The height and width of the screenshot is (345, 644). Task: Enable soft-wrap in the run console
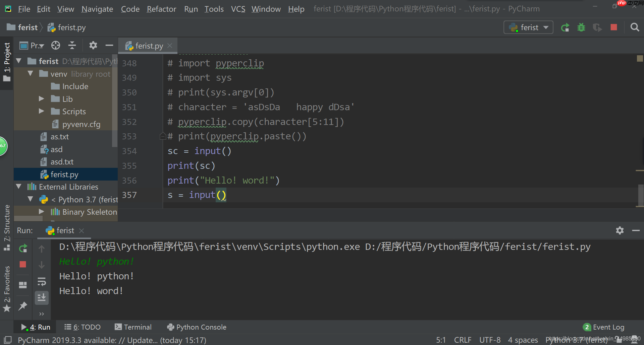click(42, 282)
